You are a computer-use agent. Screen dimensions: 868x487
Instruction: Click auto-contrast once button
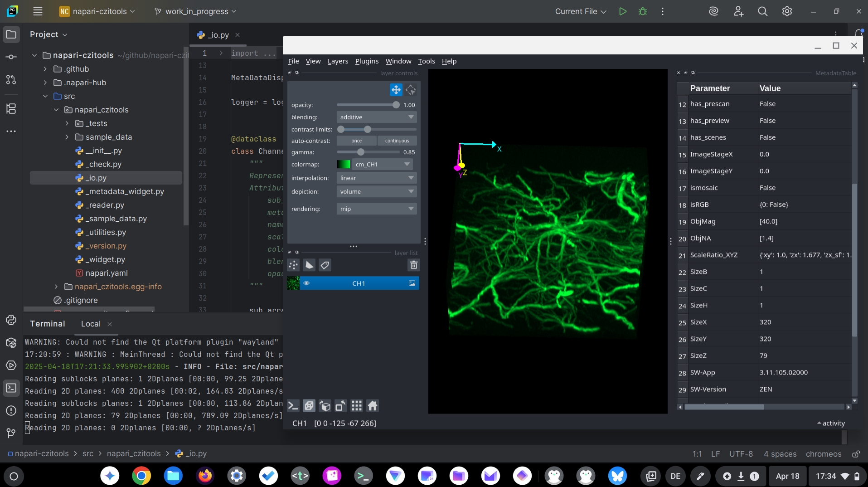[357, 141]
